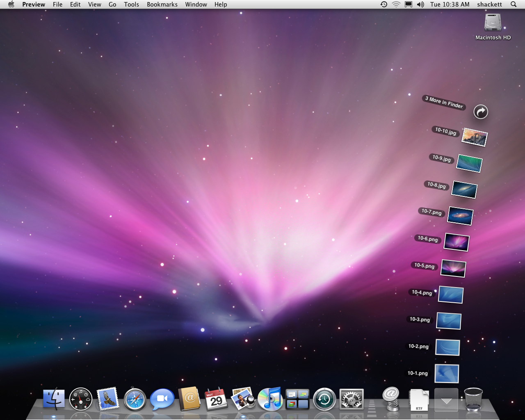525x420 pixels.
Task: Open Address Book in the Dock
Action: coord(189,399)
